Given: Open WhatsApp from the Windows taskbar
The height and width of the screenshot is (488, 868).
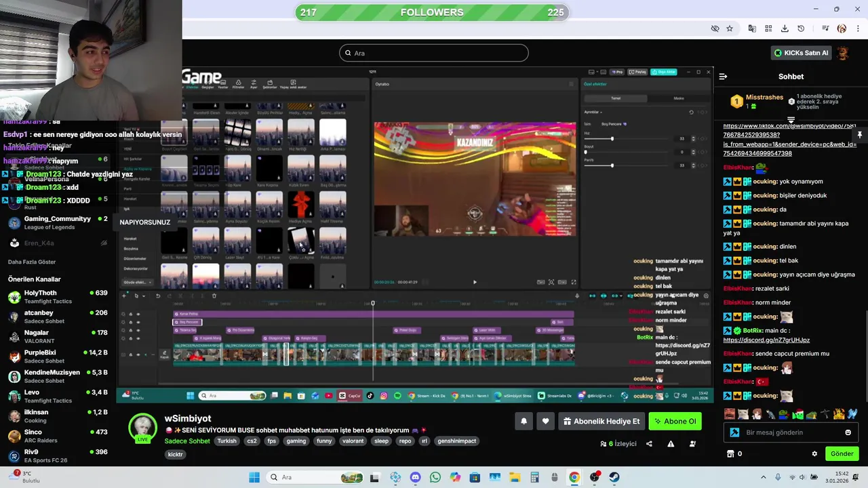Looking at the screenshot, I should tap(435, 477).
